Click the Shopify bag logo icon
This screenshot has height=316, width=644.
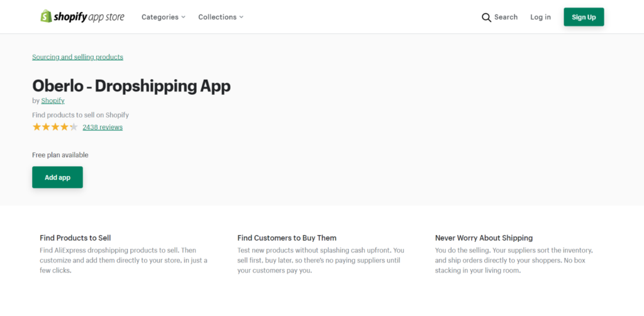coord(46,16)
